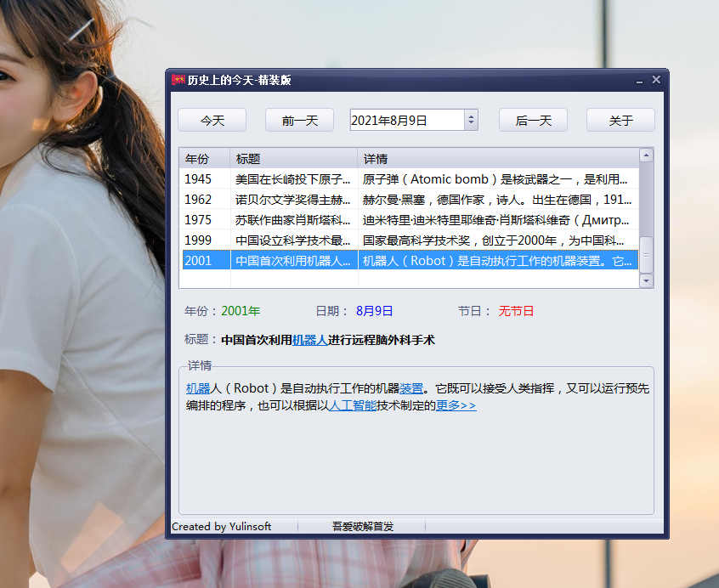Sort by 年份 column header
This screenshot has height=588, width=719.
click(204, 159)
